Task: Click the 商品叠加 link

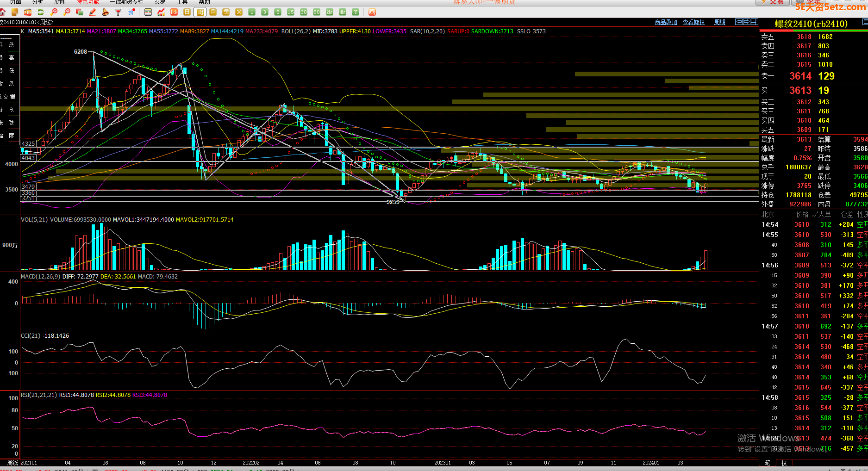Action: [x=666, y=22]
